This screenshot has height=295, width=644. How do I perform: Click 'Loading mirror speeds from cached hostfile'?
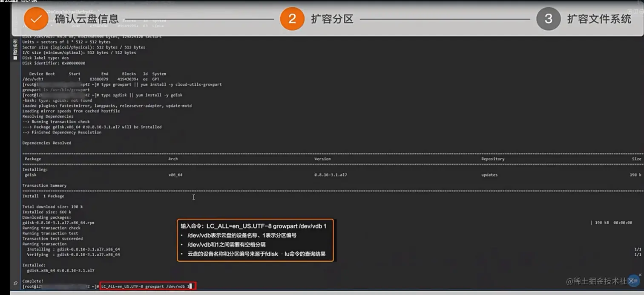click(71, 111)
